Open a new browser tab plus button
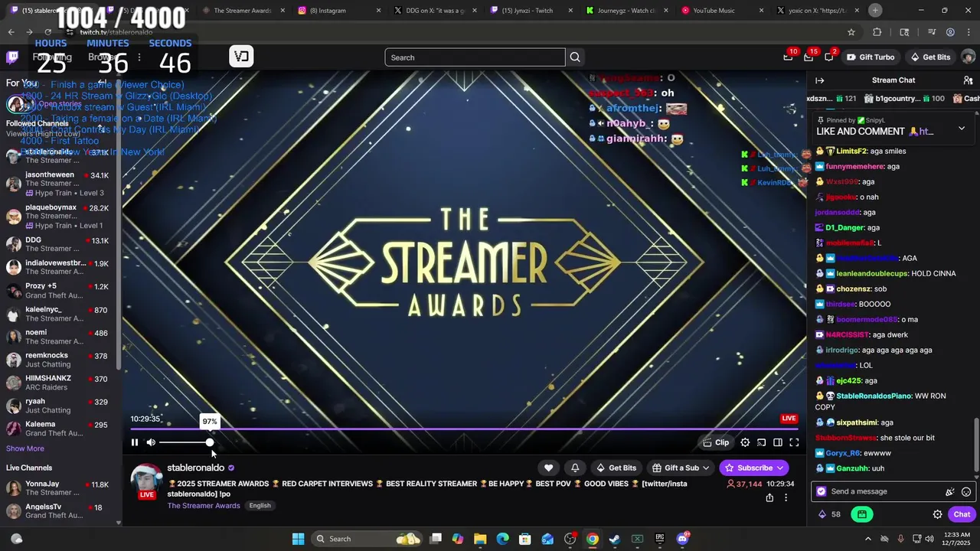Screen dimensions: 980x551 (x=875, y=11)
